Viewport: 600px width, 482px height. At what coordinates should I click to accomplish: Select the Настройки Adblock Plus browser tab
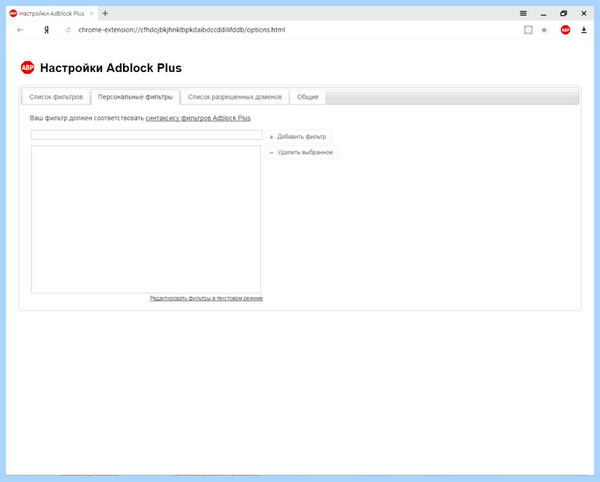tap(52, 13)
